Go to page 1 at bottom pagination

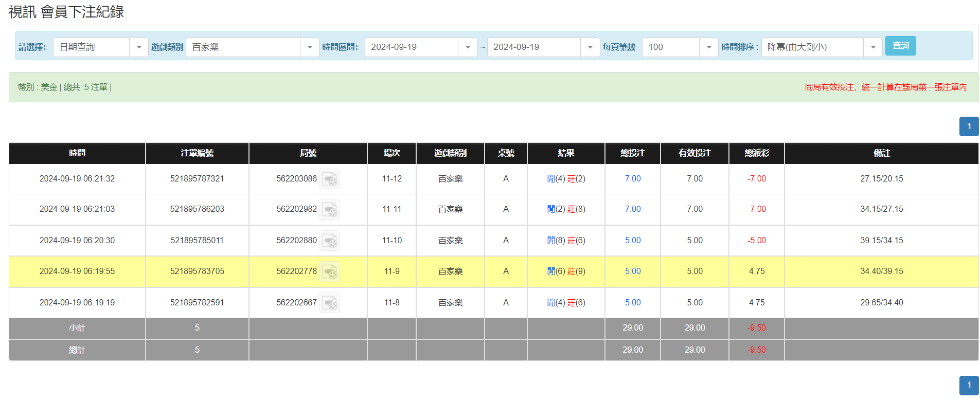[x=969, y=385]
